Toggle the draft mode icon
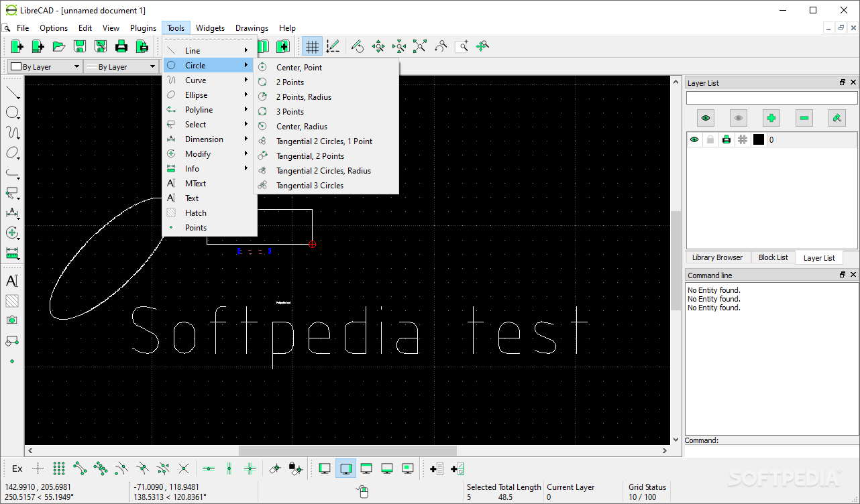Image resolution: width=860 pixels, height=504 pixels. click(333, 46)
